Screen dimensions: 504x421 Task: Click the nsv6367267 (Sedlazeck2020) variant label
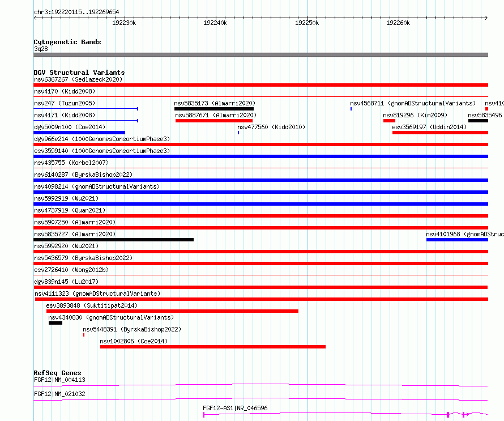click(x=78, y=79)
